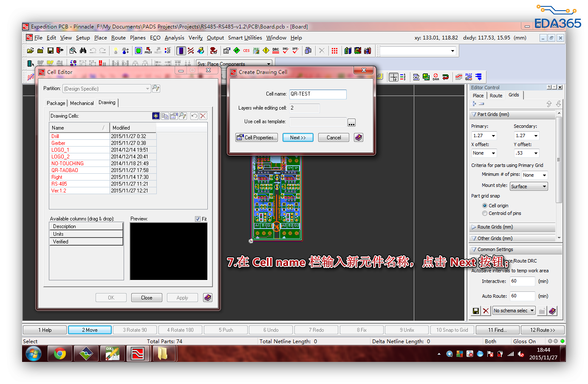The height and width of the screenshot is (384, 588).
Task: Click the Next >> button
Action: (298, 138)
